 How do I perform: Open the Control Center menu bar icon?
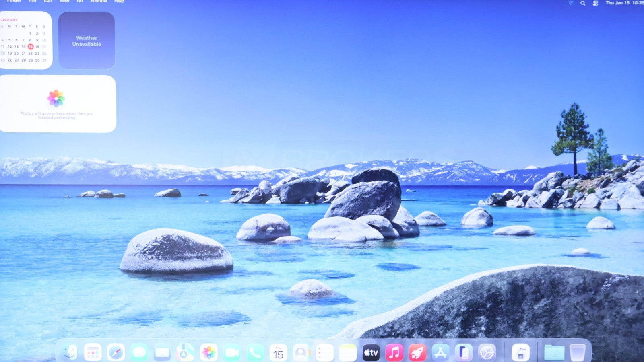point(595,3)
